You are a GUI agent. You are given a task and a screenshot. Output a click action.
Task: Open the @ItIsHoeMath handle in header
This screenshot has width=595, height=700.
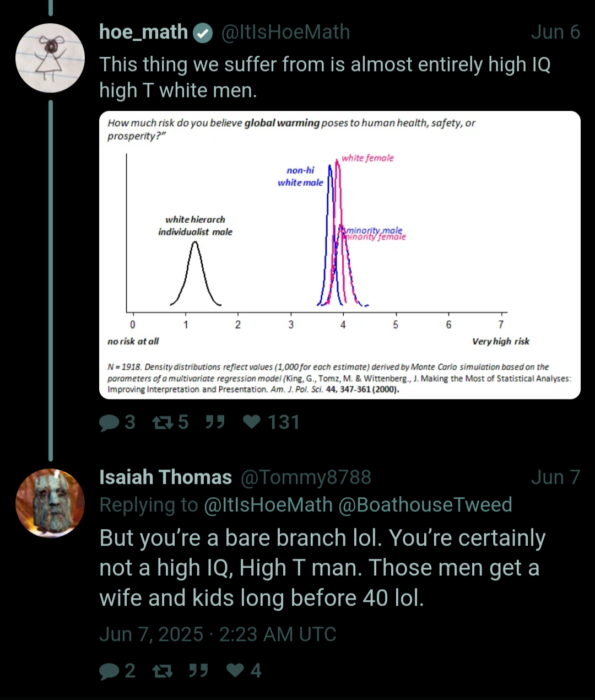(x=285, y=32)
